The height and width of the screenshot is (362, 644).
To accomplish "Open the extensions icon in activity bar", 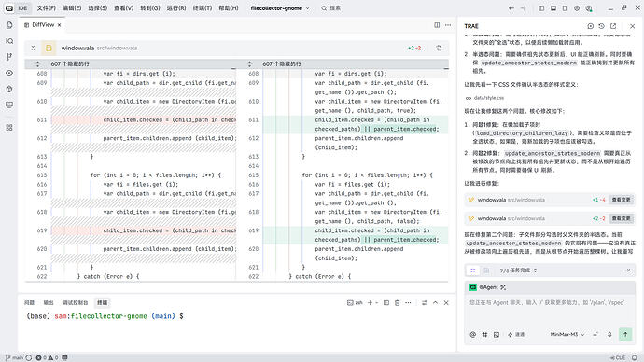I will tap(9, 128).
